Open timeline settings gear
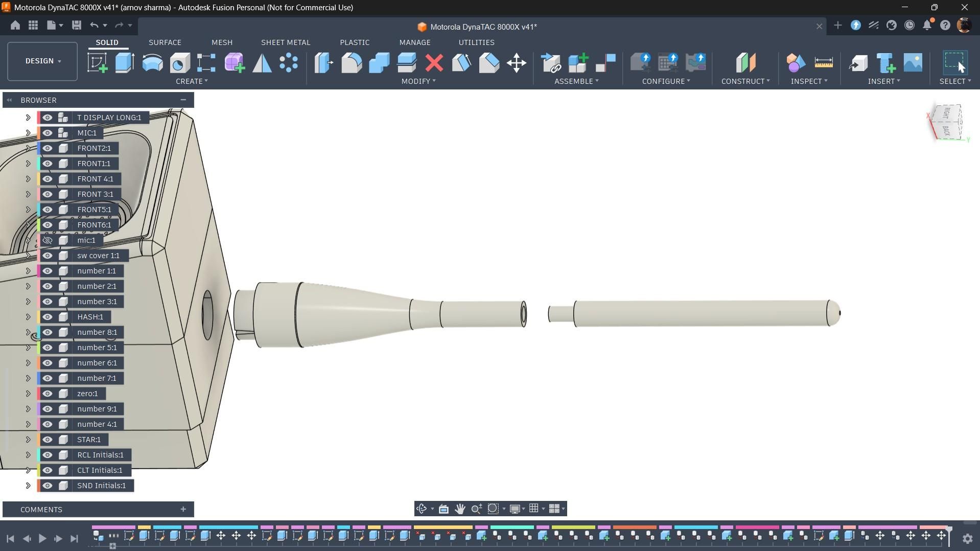The image size is (980, 551). coord(967,538)
